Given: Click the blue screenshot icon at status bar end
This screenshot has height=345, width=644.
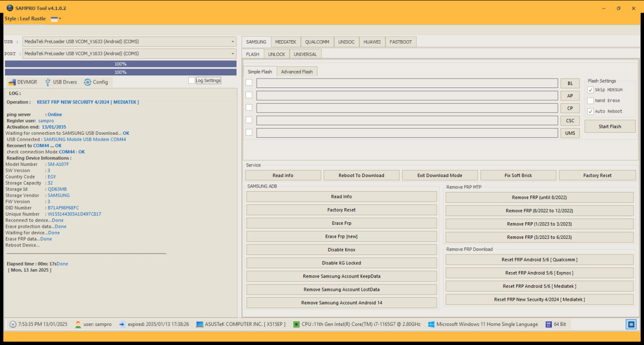Looking at the screenshot, I should tap(631, 324).
